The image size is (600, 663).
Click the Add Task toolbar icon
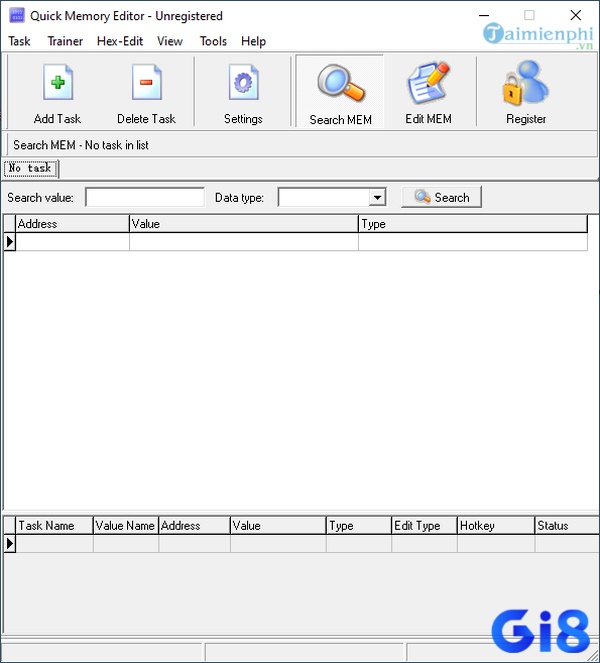coord(58,82)
